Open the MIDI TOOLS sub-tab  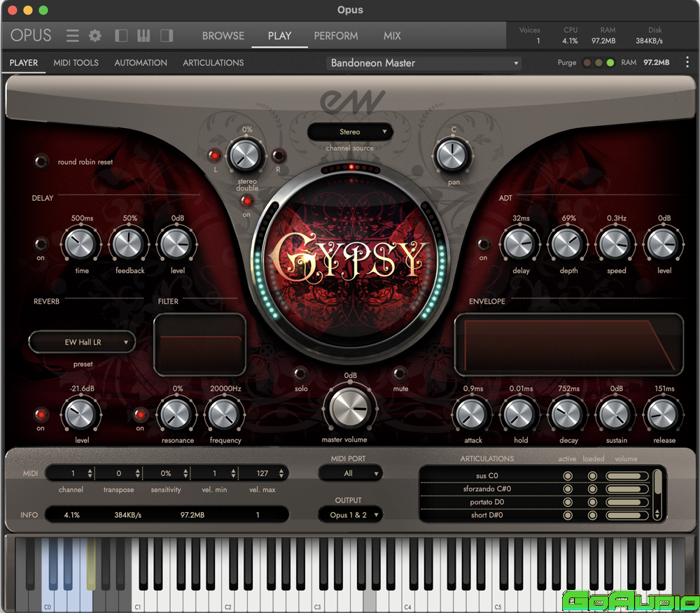(x=76, y=62)
